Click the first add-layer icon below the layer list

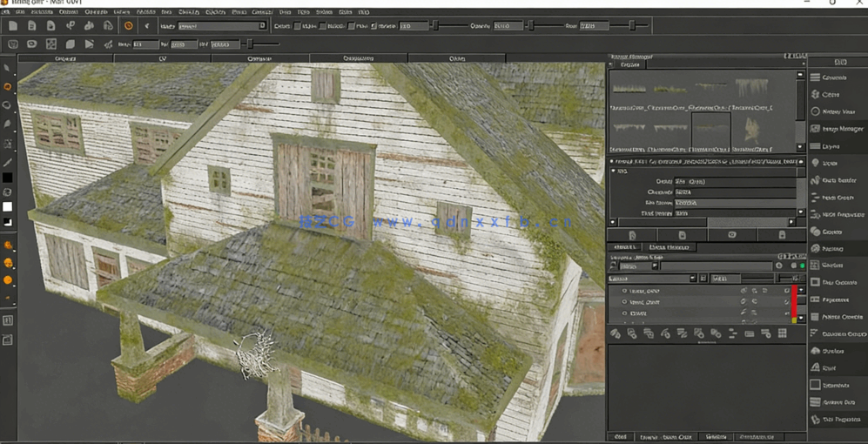coord(615,333)
